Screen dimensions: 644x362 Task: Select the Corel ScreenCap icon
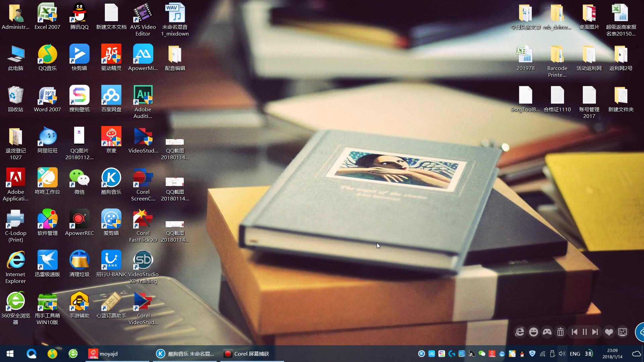(x=143, y=185)
